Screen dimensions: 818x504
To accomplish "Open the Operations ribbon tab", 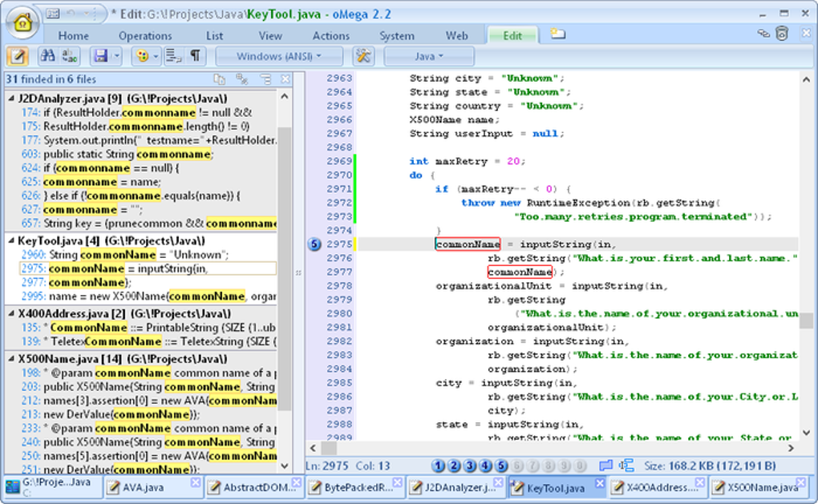I will point(145,35).
